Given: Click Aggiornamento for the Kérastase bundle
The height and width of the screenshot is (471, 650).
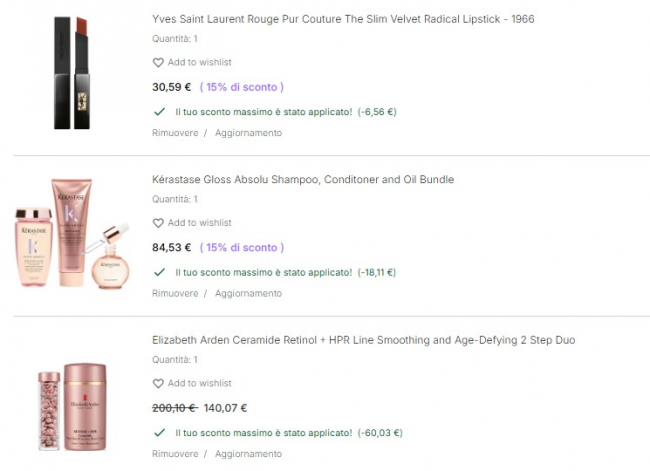Looking at the screenshot, I should point(248,293).
